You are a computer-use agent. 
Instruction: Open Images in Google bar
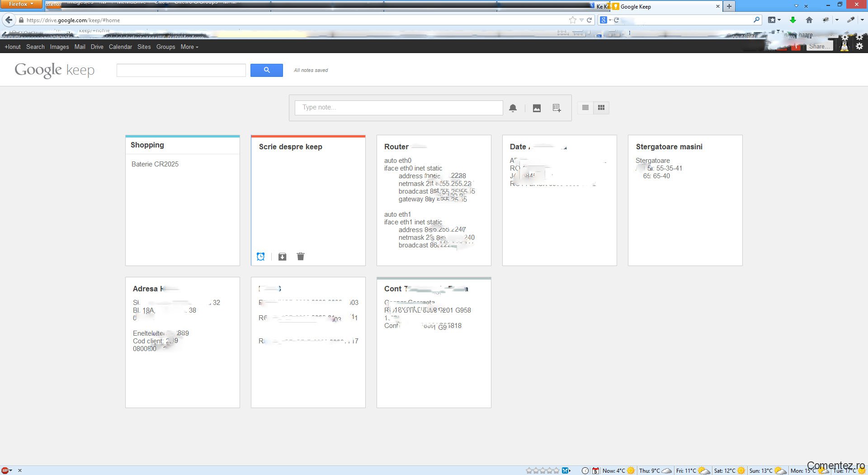[59, 47]
